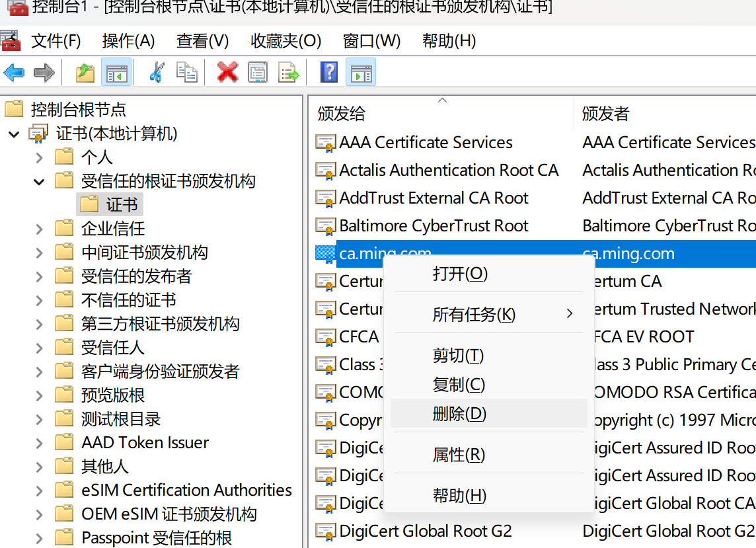
Task: Click the blue question mark Help icon
Action: (329, 73)
